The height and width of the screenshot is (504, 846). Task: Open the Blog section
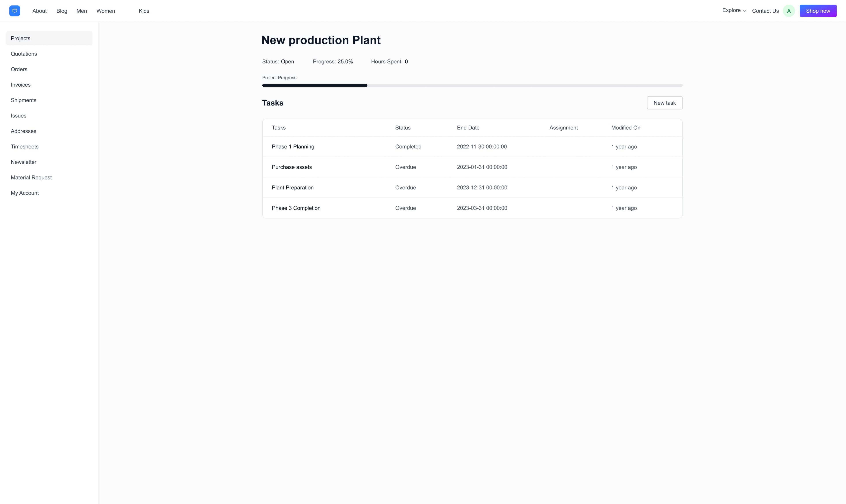[x=61, y=11]
